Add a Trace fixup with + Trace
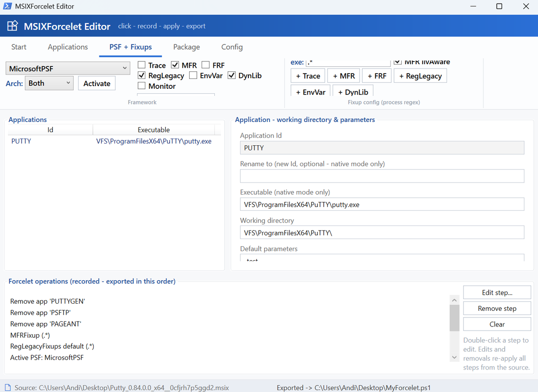This screenshot has width=538, height=392. (x=308, y=76)
